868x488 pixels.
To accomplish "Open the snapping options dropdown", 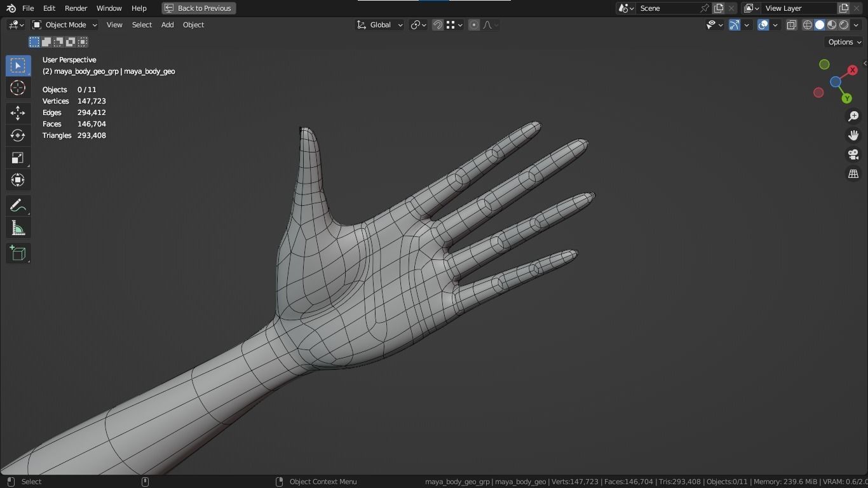I will [x=454, y=25].
